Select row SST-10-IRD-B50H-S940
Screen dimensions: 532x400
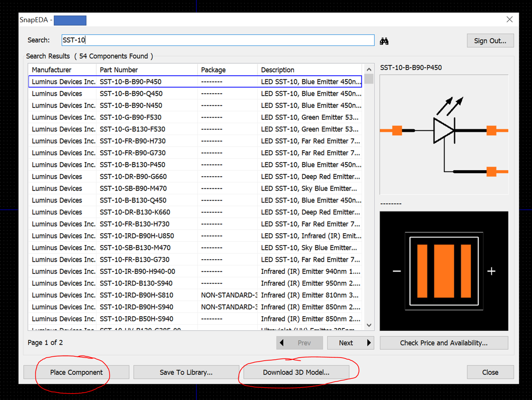pos(195,319)
